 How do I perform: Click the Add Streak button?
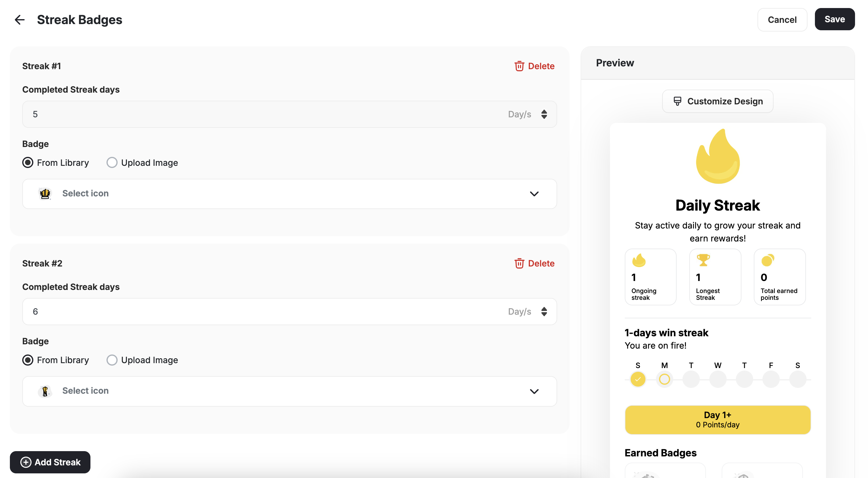click(50, 462)
